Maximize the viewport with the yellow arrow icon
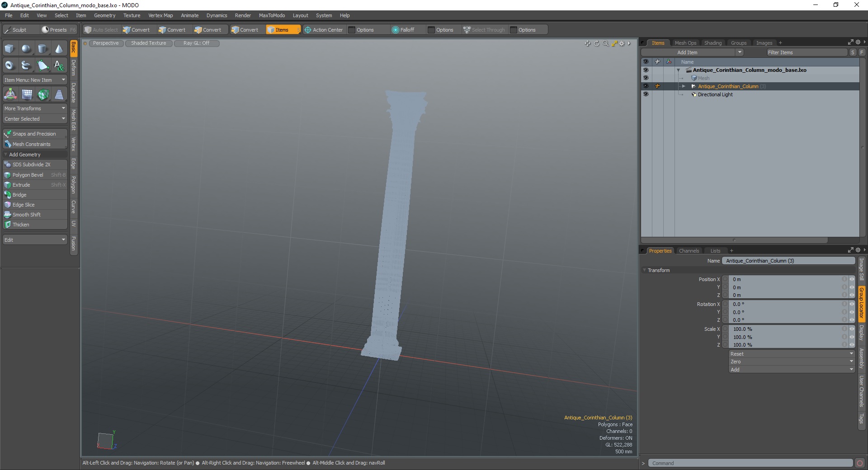Image resolution: width=868 pixels, height=470 pixels. click(614, 43)
